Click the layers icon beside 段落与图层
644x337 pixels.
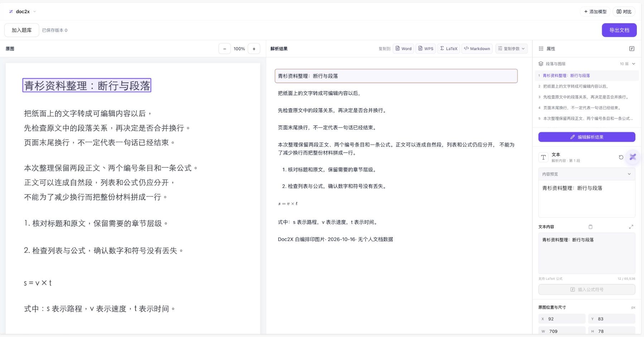(541, 64)
